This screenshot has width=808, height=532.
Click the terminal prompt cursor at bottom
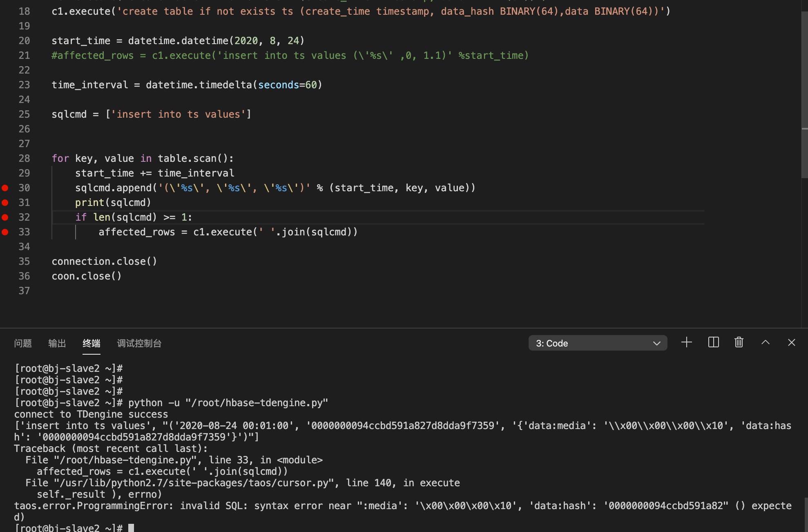tap(131, 528)
